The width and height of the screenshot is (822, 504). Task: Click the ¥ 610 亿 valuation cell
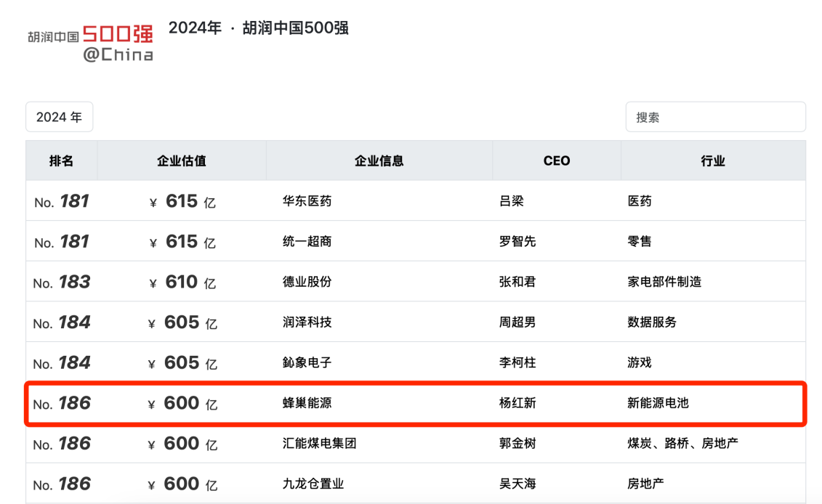[x=182, y=282]
